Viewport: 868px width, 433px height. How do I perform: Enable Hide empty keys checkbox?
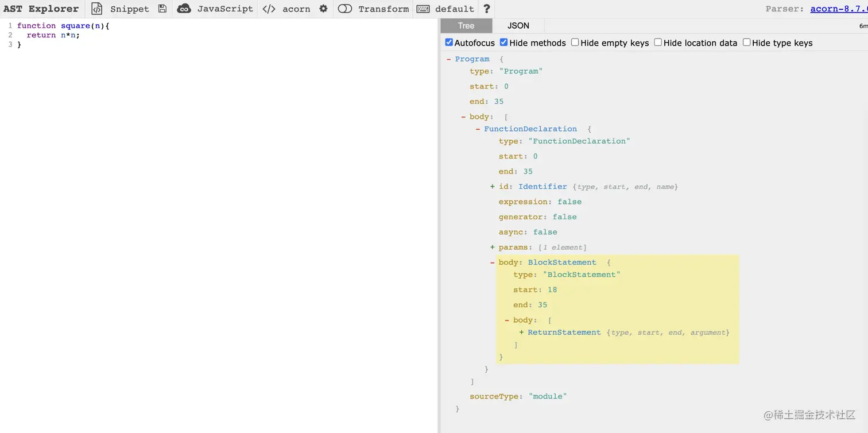[x=575, y=42]
